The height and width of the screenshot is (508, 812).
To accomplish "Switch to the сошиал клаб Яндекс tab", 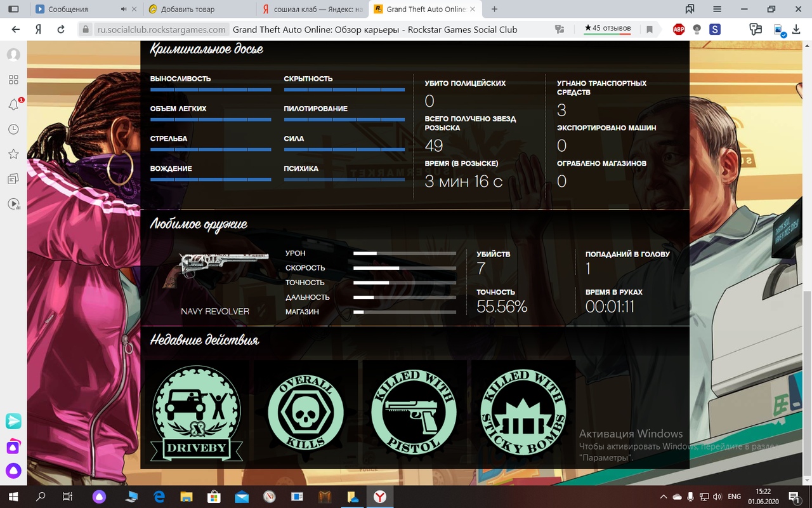I will pos(312,10).
